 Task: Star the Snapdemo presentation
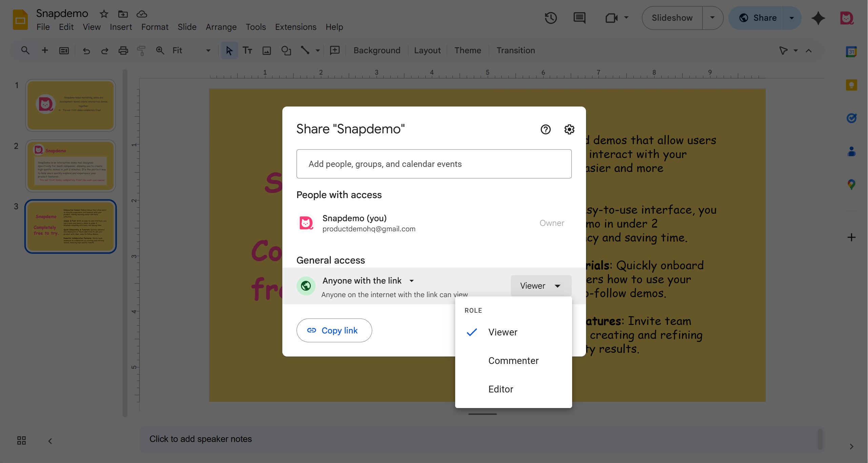pos(104,14)
